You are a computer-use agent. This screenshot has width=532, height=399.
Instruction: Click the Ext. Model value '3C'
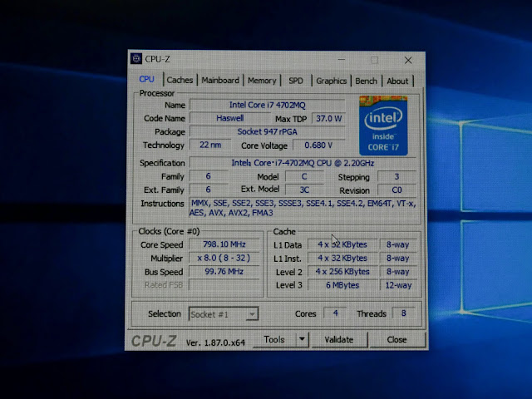(x=304, y=190)
